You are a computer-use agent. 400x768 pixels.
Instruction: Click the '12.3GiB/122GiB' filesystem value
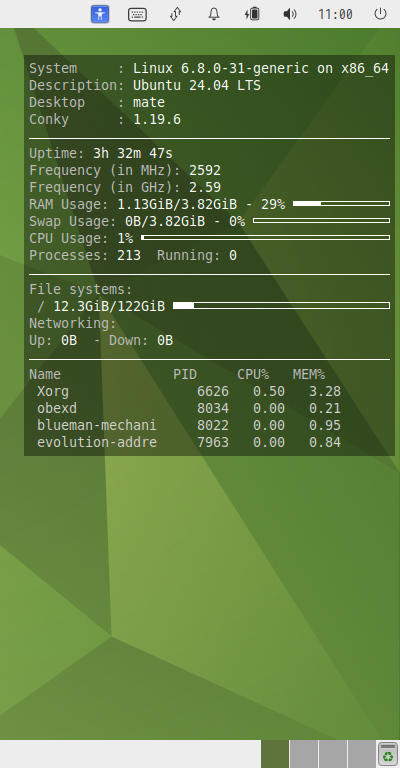109,307
